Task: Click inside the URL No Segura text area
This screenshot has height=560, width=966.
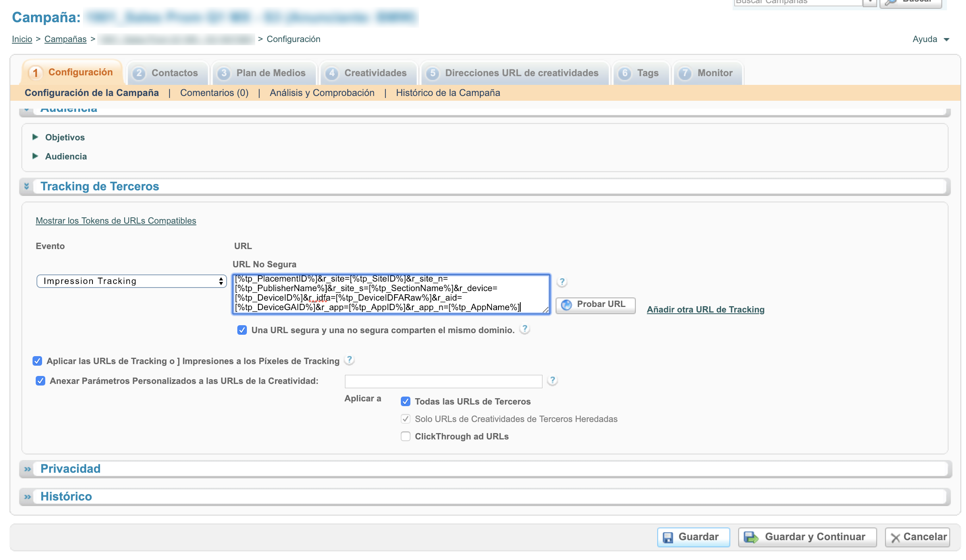Action: (x=391, y=294)
